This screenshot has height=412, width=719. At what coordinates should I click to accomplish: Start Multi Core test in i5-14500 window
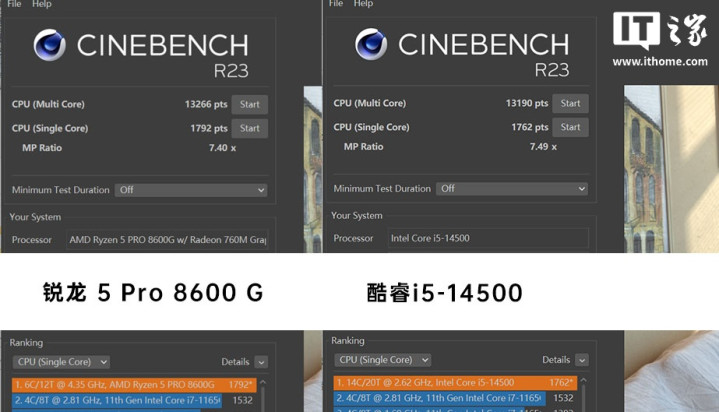point(570,103)
